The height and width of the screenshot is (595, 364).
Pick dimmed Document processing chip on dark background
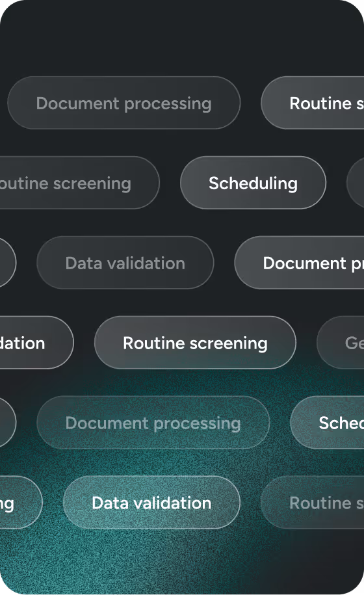click(x=123, y=103)
